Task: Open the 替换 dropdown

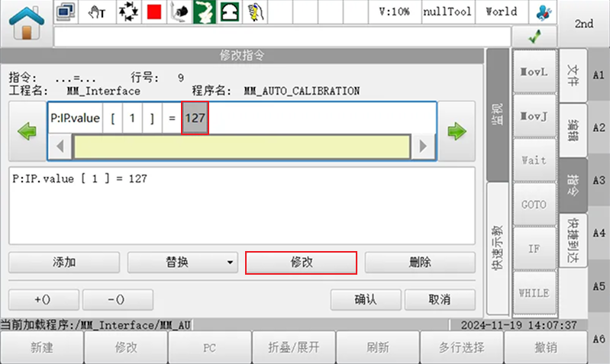Action: 182,263
